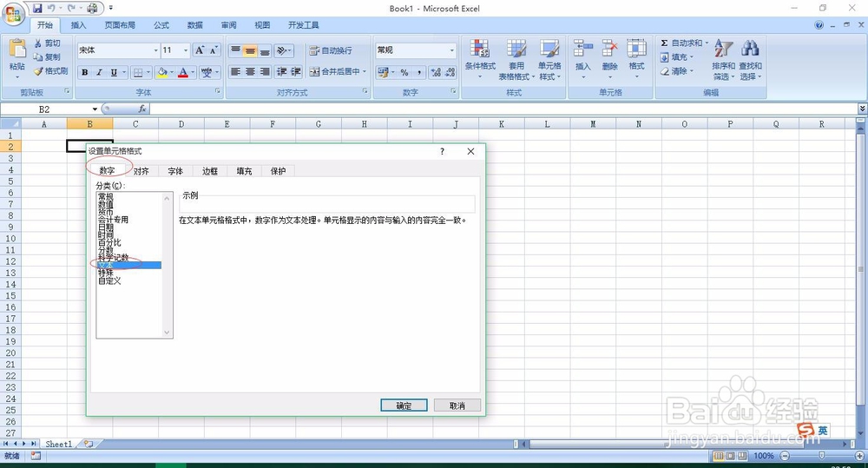Click 取消 to cancel dialog
Image resolution: width=868 pixels, height=468 pixels.
[x=457, y=405]
